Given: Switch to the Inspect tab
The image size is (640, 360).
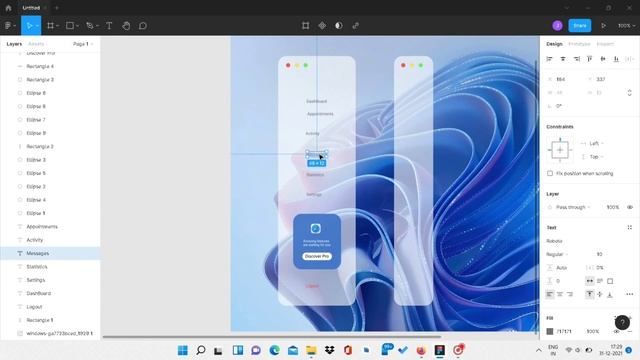Looking at the screenshot, I should (x=605, y=44).
